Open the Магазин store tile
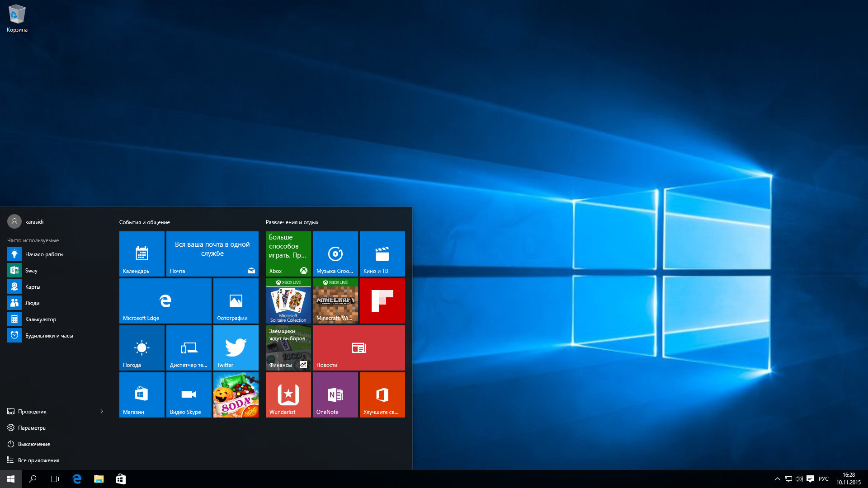Image resolution: width=868 pixels, height=488 pixels. [142, 395]
